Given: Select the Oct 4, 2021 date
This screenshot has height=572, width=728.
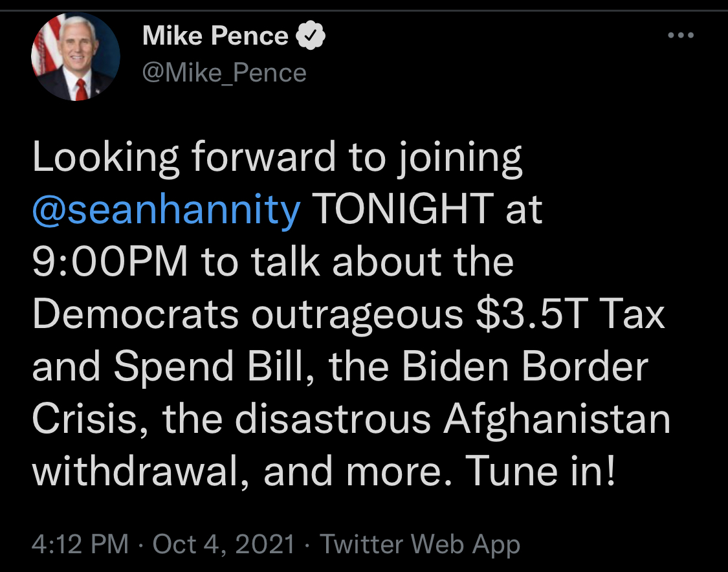Looking at the screenshot, I should pos(224,544).
